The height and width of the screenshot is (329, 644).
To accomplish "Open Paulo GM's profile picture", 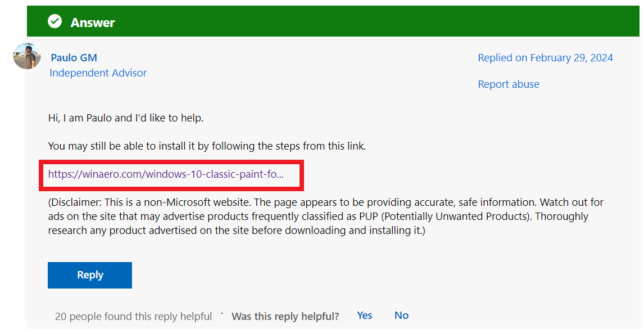I will (27, 56).
